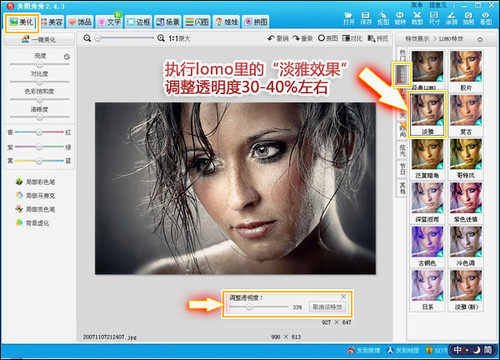Select the 局部彩色笔 tool
The height and width of the screenshot is (360, 500).
35,182
